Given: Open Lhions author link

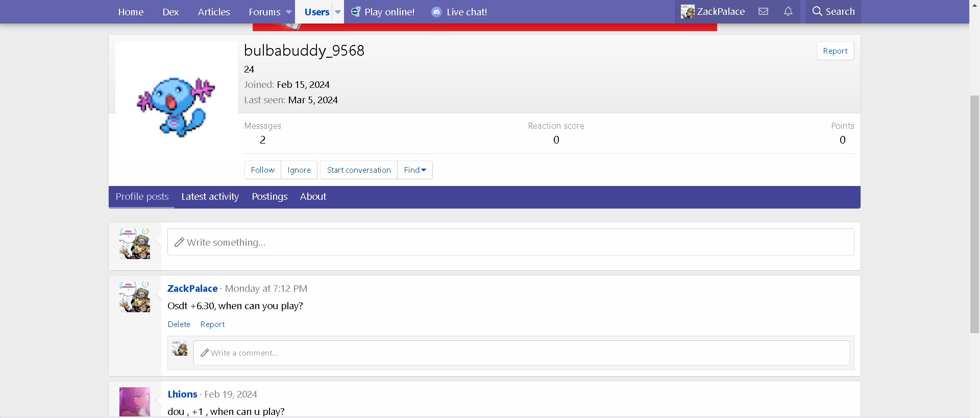Looking at the screenshot, I should point(182,394).
